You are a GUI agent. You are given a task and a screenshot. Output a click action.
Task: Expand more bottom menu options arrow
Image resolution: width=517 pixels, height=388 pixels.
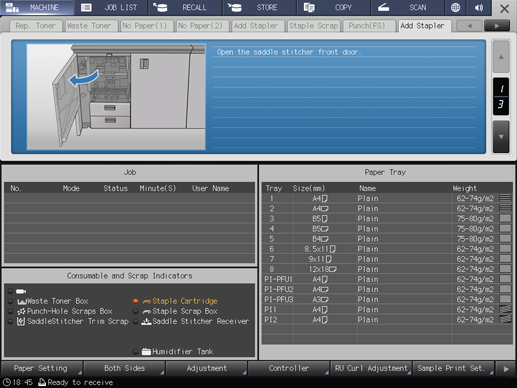point(506,369)
